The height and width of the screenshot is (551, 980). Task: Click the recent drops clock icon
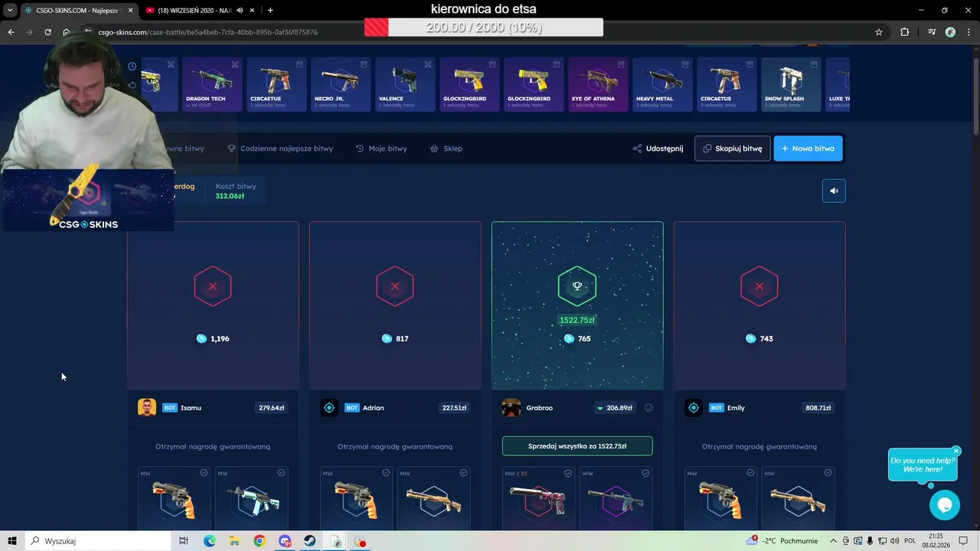click(132, 67)
